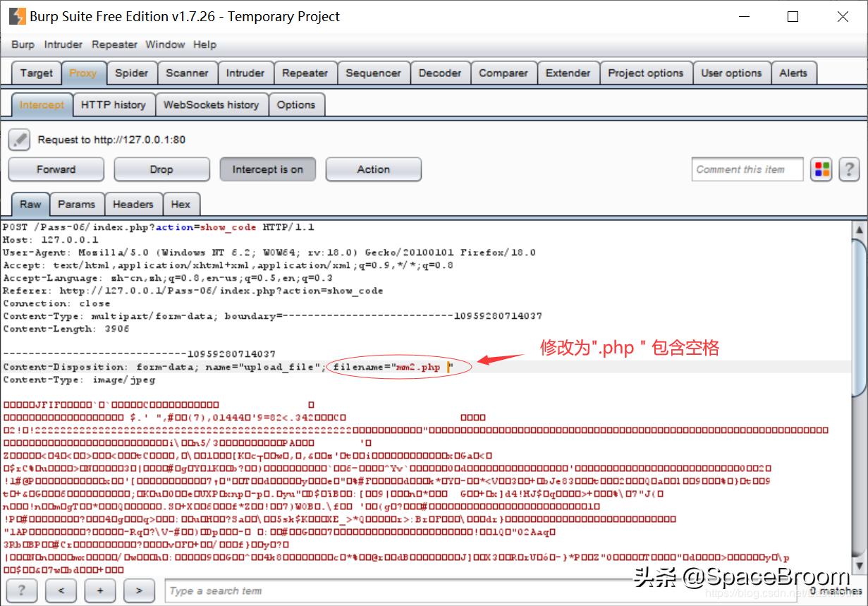Click the Accept-Language header line
Image resolution: width=868 pixels, height=606 pixels.
coord(168,278)
